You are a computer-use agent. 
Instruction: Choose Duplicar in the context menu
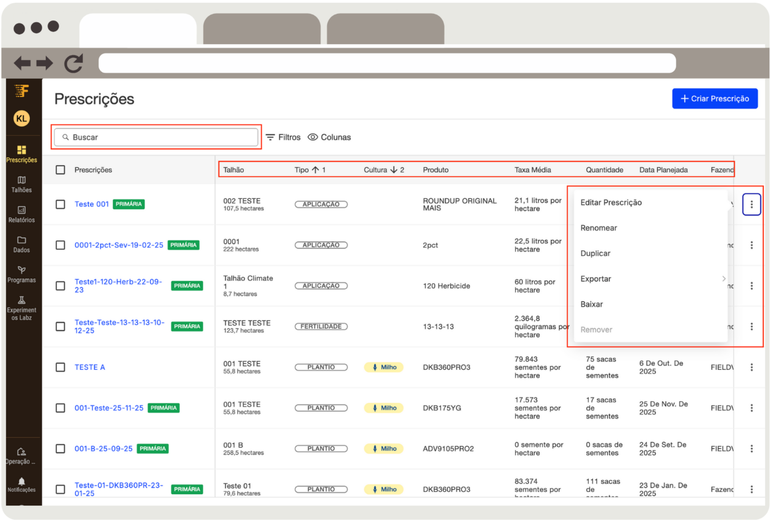(x=595, y=253)
